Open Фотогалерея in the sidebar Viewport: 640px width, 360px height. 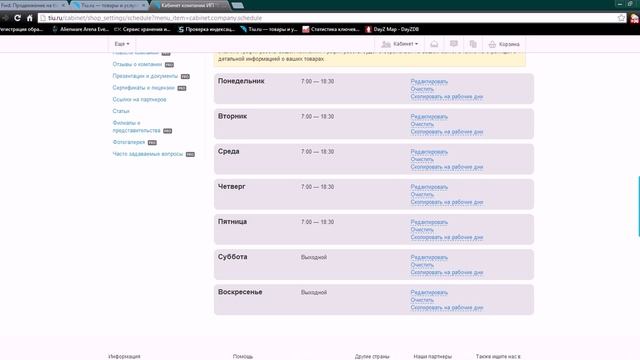[129, 142]
